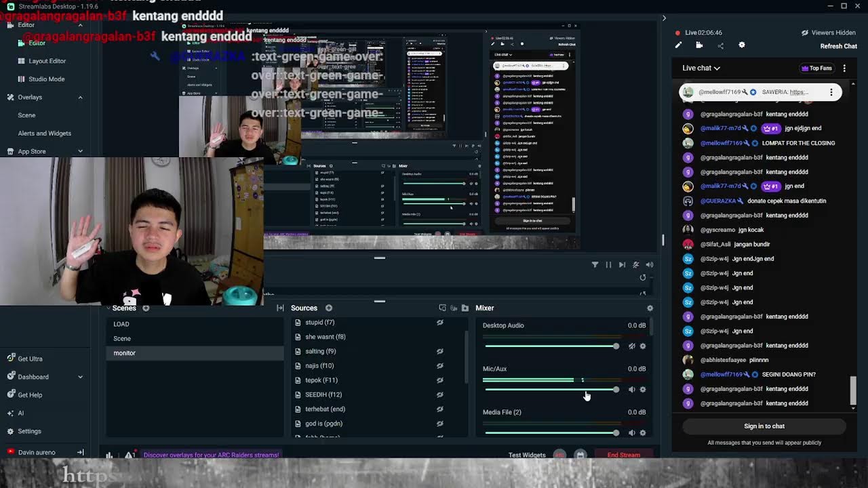The height and width of the screenshot is (488, 868).
Task: Switch to Studio Mode in sidebar
Action: pyautogui.click(x=47, y=79)
